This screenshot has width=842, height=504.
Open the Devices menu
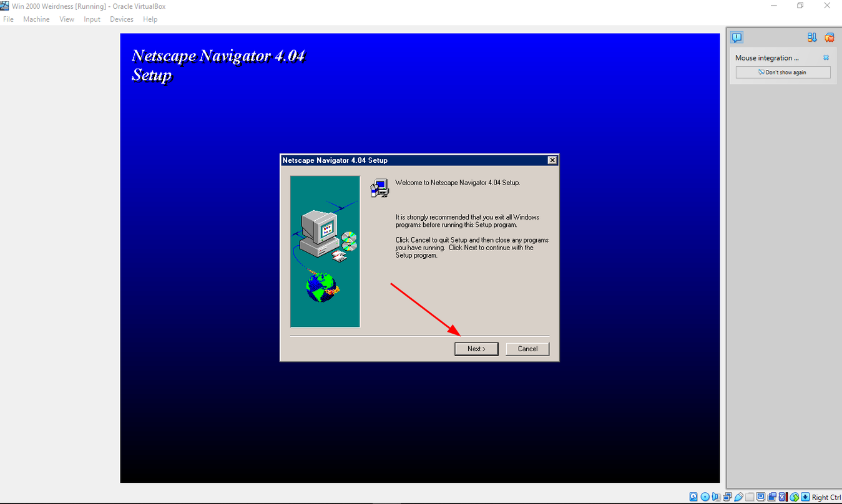pyautogui.click(x=122, y=19)
